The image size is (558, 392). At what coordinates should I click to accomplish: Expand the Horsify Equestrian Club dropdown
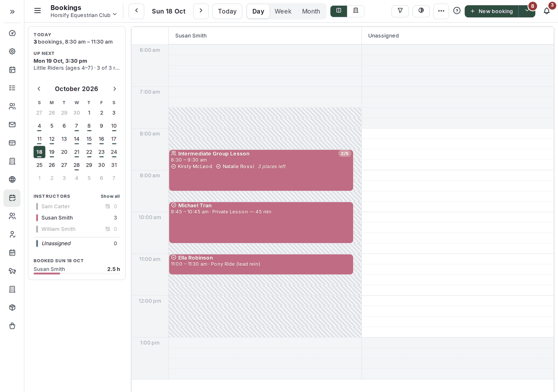coord(84,15)
